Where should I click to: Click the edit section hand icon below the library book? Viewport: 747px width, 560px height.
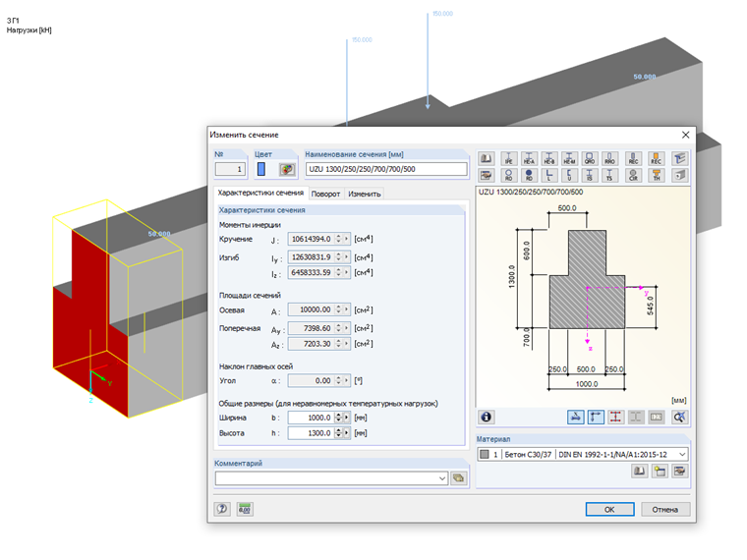[x=486, y=175]
